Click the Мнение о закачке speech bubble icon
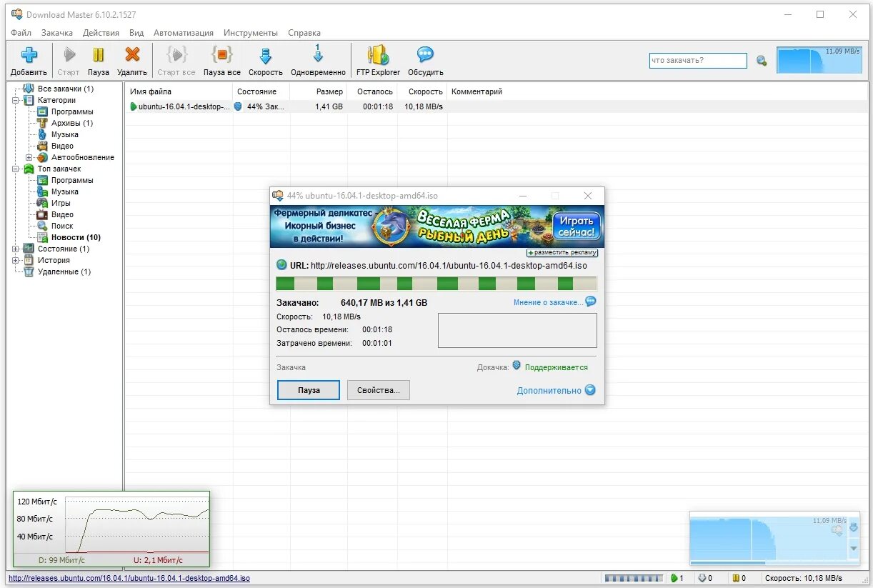This screenshot has width=873, height=588. [x=591, y=302]
